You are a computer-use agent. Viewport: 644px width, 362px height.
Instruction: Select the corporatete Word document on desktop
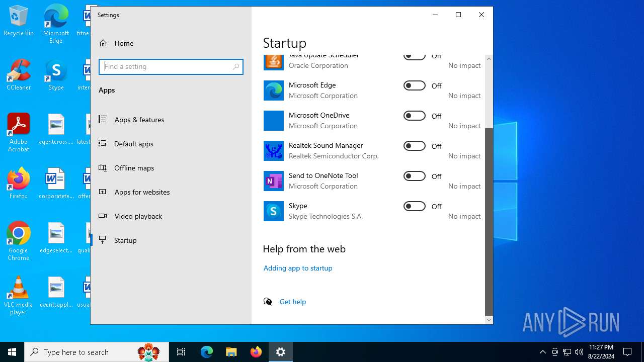point(56,184)
